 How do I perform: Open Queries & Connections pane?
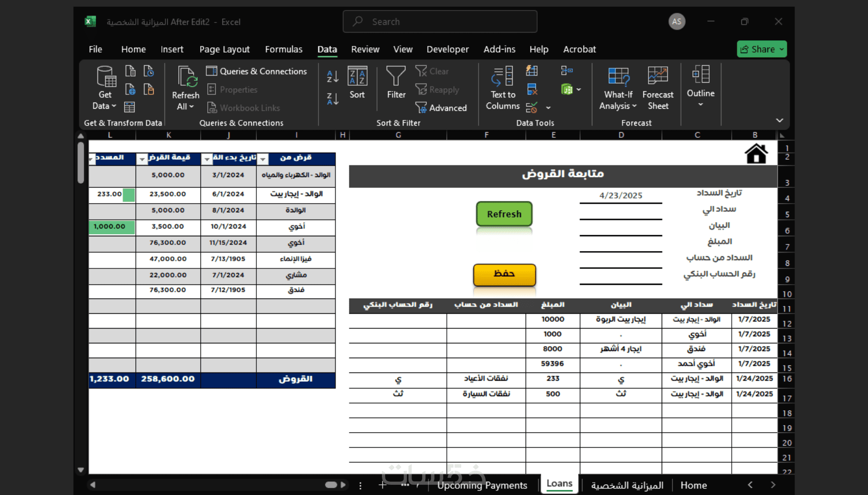click(x=257, y=71)
